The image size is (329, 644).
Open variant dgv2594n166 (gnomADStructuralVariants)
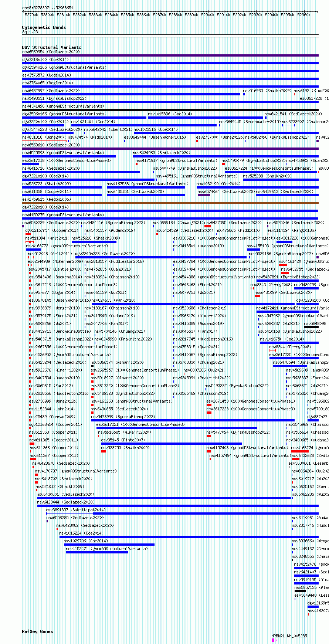(64, 67)
